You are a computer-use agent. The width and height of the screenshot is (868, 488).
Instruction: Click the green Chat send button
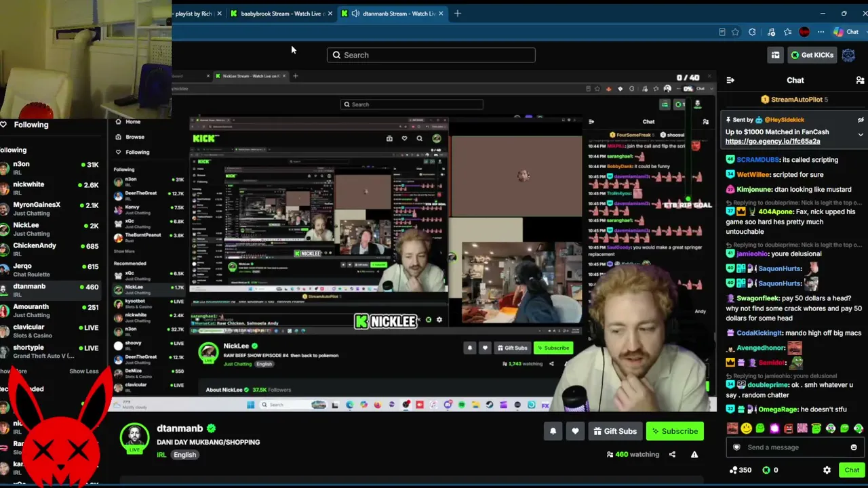coord(852,470)
